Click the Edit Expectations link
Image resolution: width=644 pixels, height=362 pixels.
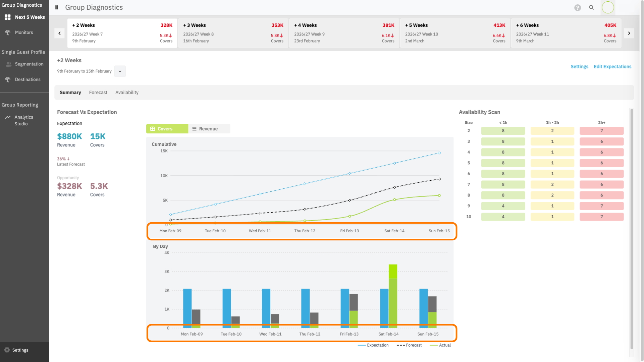click(612, 67)
